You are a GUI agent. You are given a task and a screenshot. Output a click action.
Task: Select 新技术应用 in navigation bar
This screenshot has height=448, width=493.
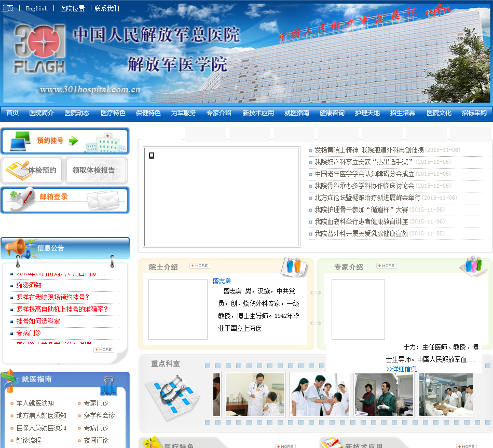point(258,113)
